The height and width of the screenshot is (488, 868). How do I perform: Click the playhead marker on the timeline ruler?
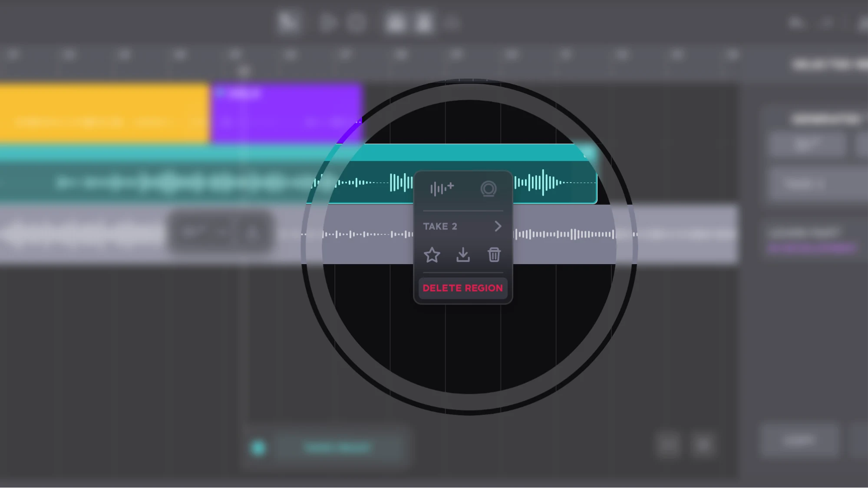(x=244, y=70)
